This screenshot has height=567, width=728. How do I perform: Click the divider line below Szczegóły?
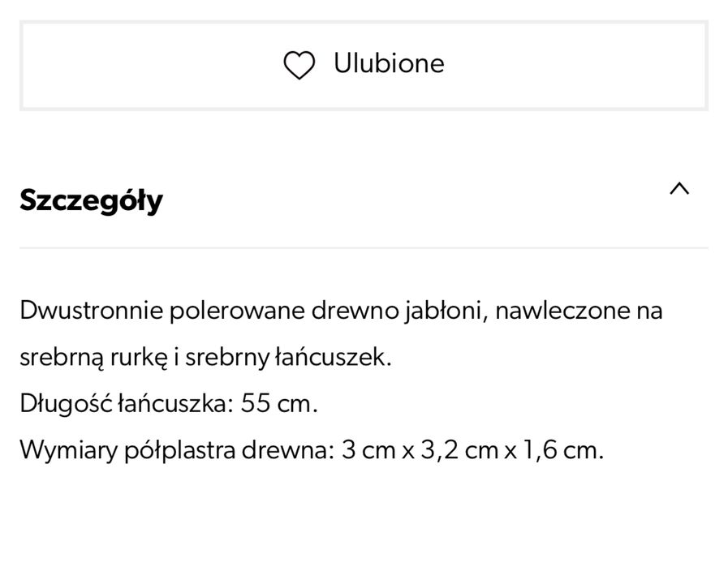click(364, 247)
